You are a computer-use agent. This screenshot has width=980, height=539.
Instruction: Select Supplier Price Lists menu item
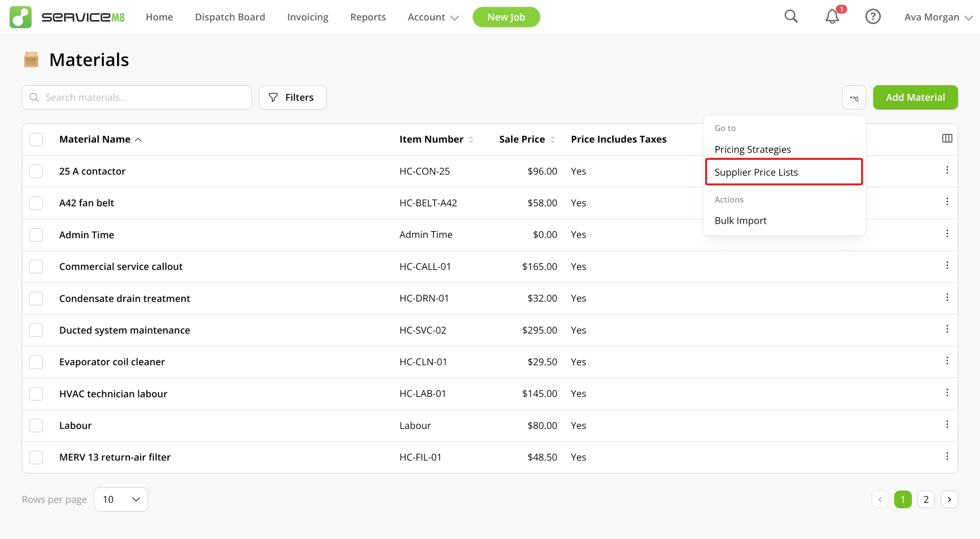click(784, 172)
